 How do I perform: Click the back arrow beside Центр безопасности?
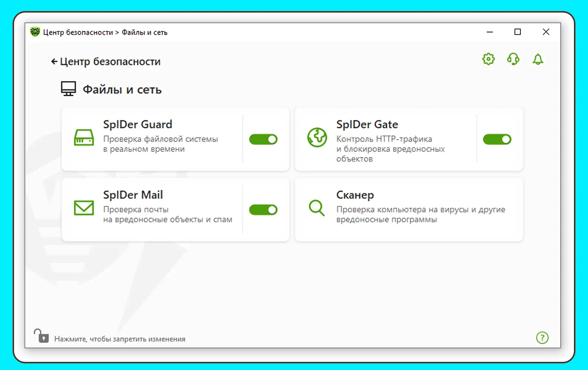pyautogui.click(x=54, y=61)
